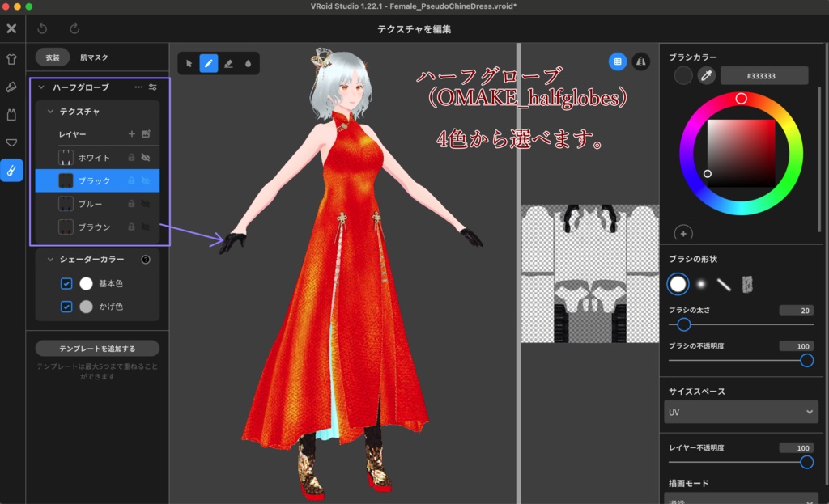Toggle lock on ブルー layer
This screenshot has height=504, width=829.
coord(131,203)
